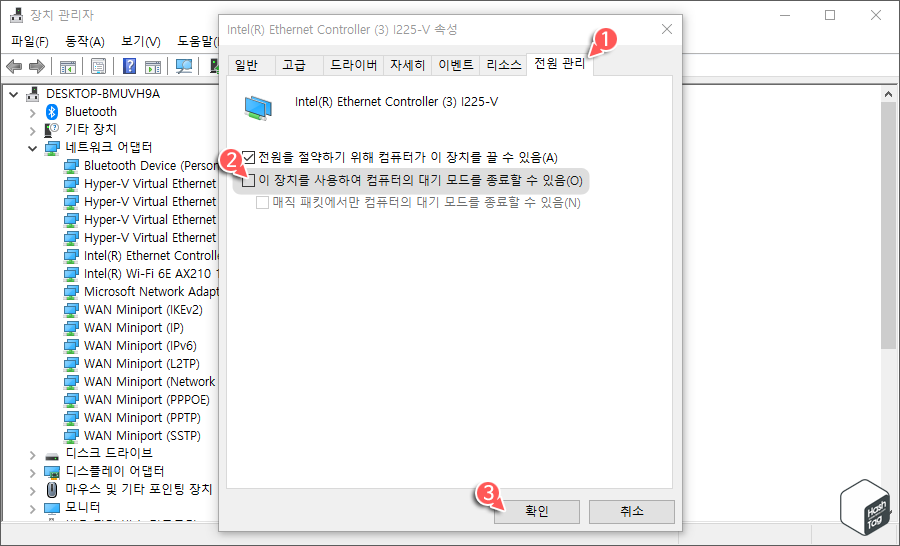Click the blue Help question mark toolbar icon

pos(130,67)
